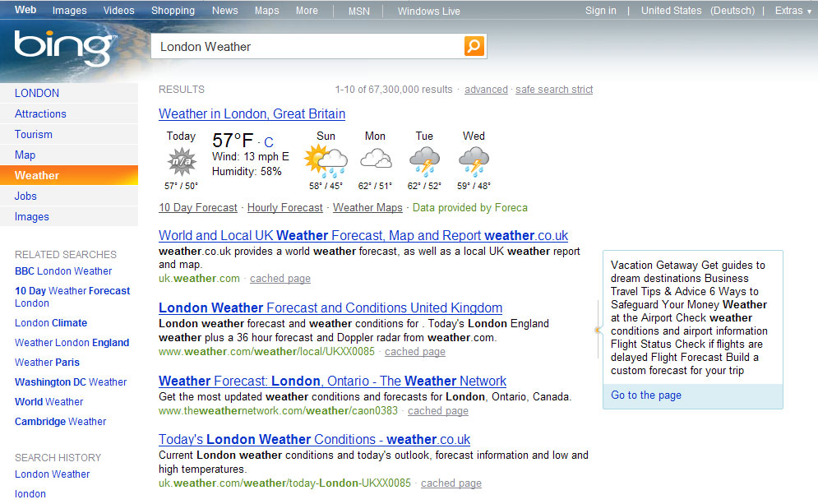The image size is (818, 504).
Task: Open the advanced search link
Action: tap(486, 90)
